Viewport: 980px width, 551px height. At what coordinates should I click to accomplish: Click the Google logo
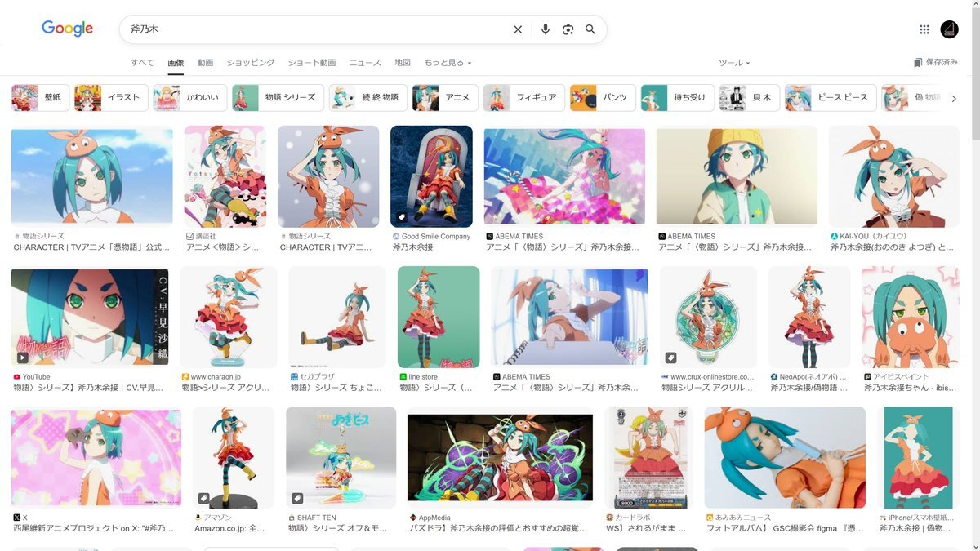pos(67,29)
